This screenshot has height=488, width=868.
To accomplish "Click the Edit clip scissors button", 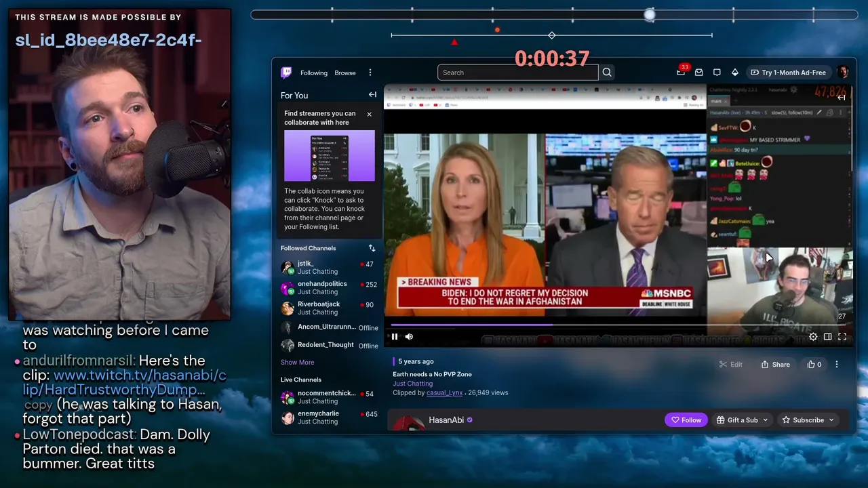I will point(730,365).
